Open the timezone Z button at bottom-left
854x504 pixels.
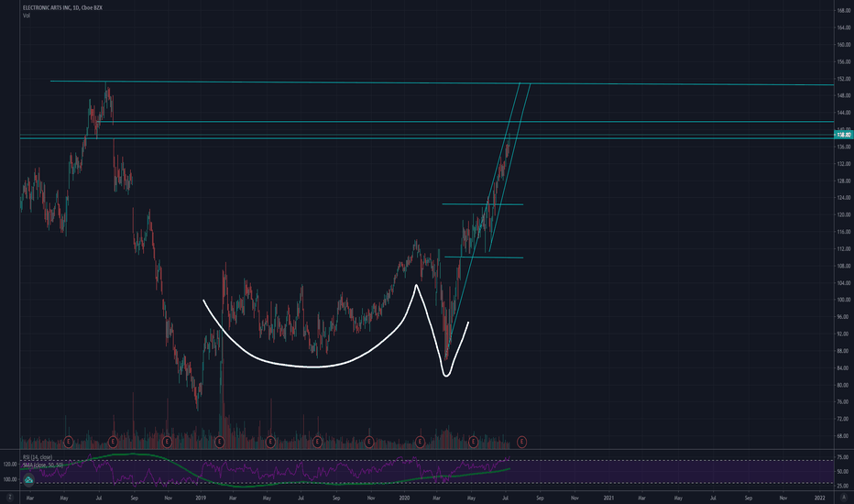pyautogui.click(x=10, y=498)
